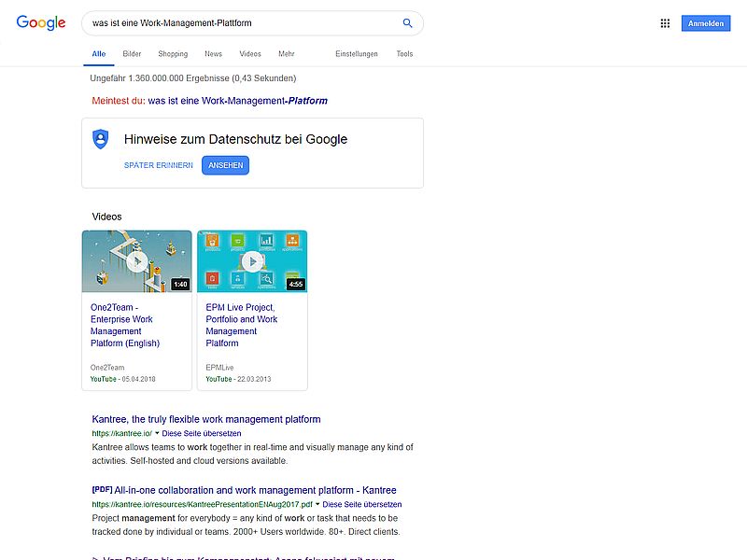
Task: Switch to the Shopping tab
Action: (173, 54)
